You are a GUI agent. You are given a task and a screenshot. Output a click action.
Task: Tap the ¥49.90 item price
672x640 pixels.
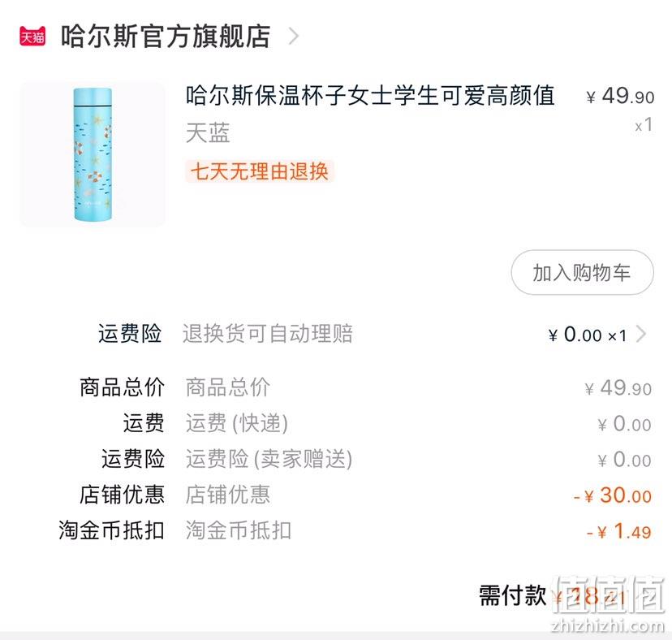click(x=620, y=96)
